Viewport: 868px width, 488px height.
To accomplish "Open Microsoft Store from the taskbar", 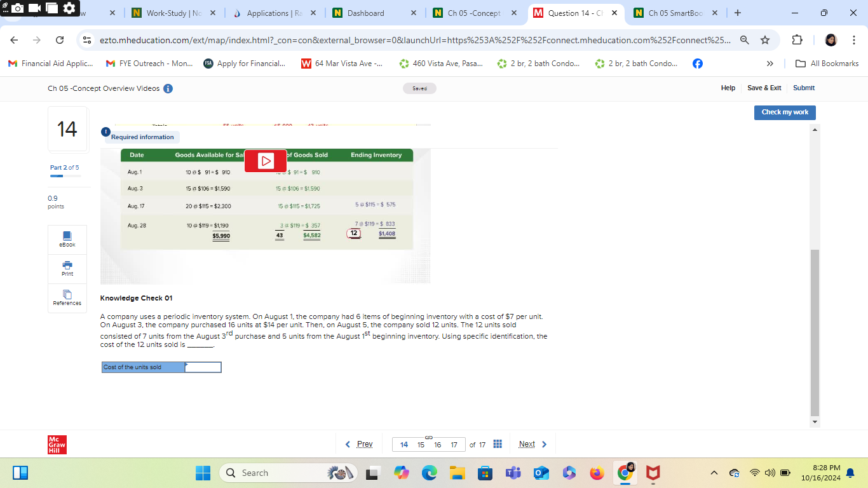I will click(x=485, y=473).
